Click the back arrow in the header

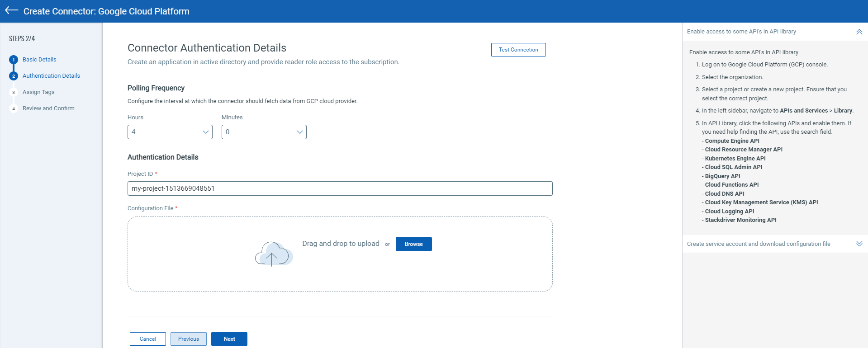coord(11,10)
